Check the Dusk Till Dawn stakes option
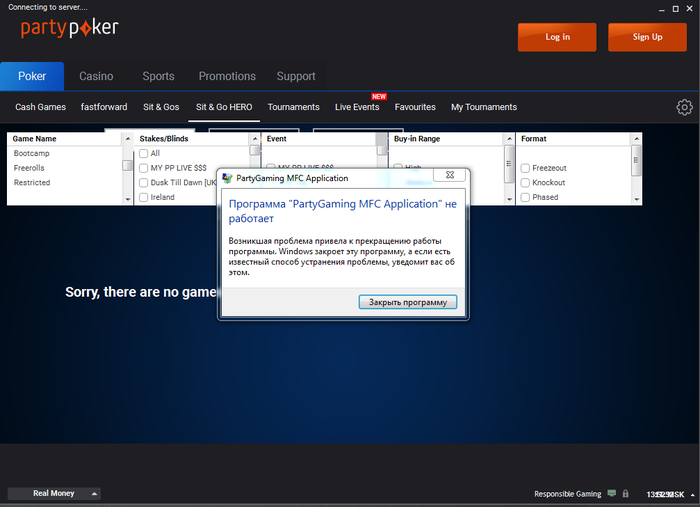This screenshot has height=507, width=700. [143, 183]
